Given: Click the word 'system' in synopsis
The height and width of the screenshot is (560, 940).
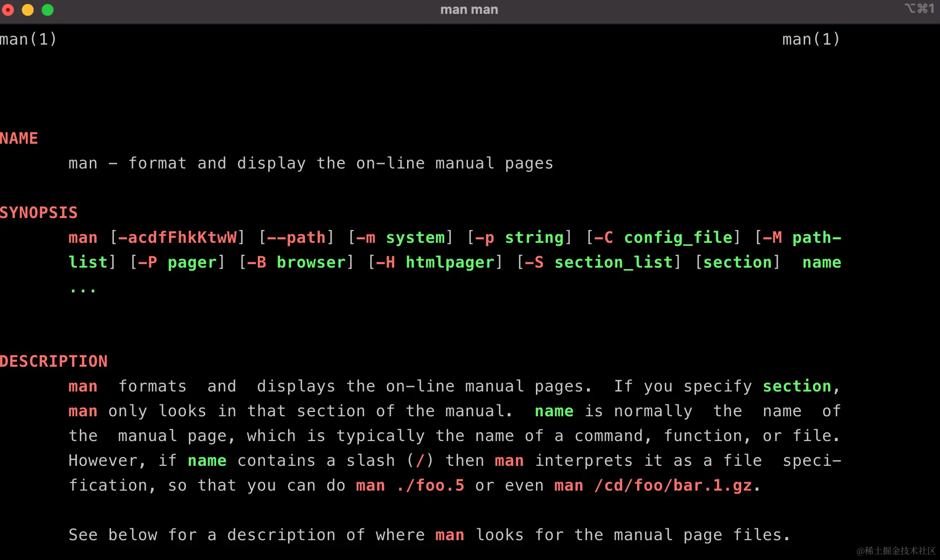Looking at the screenshot, I should 415,238.
